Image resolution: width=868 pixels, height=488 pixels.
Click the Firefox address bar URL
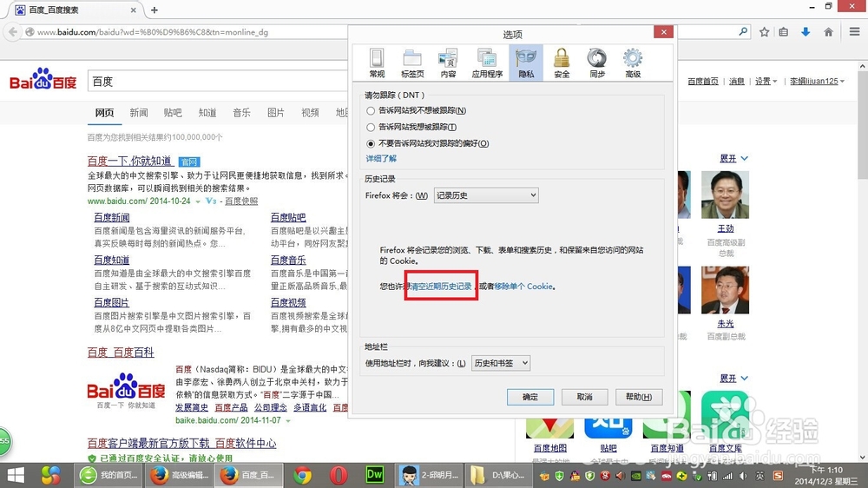[153, 32]
